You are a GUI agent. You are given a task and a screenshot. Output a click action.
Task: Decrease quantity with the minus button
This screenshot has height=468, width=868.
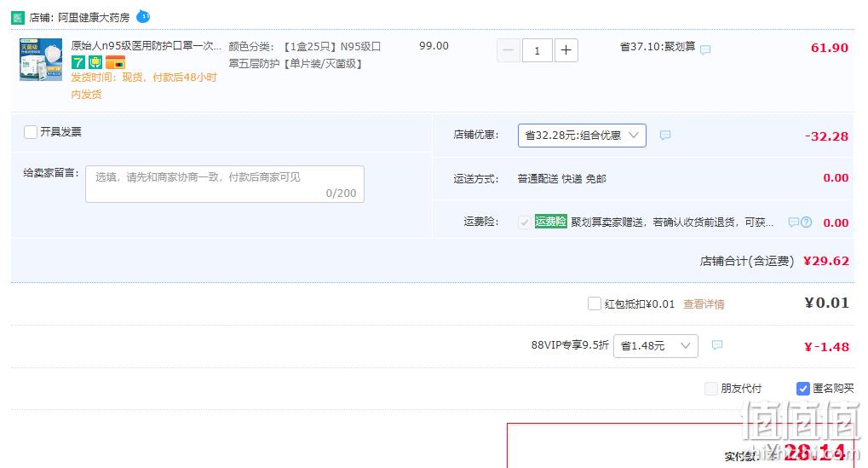509,50
